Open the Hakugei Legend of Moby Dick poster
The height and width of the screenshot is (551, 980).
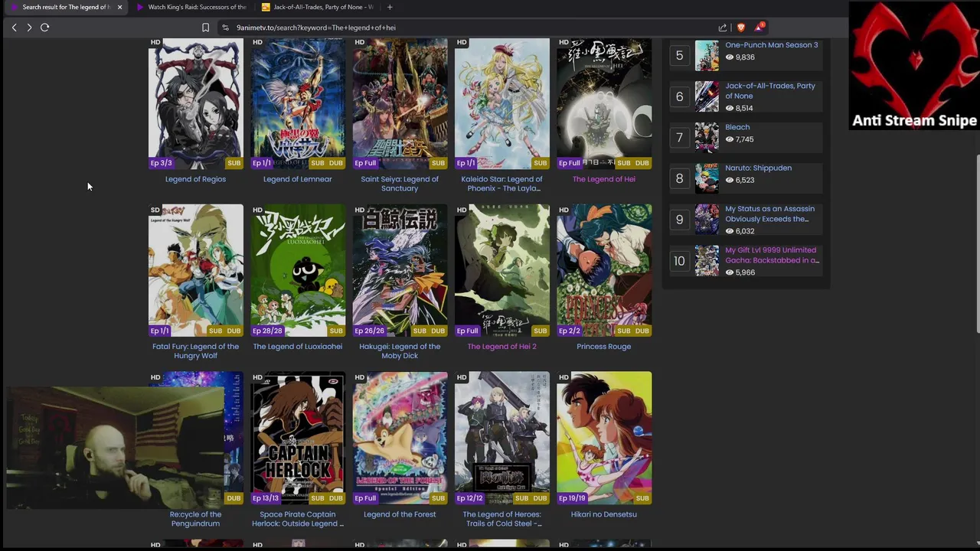point(400,270)
